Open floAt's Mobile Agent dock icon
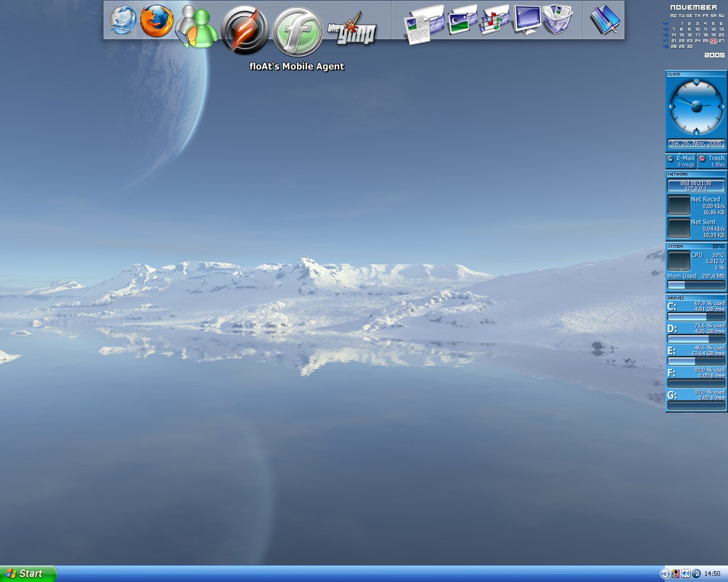 click(297, 32)
